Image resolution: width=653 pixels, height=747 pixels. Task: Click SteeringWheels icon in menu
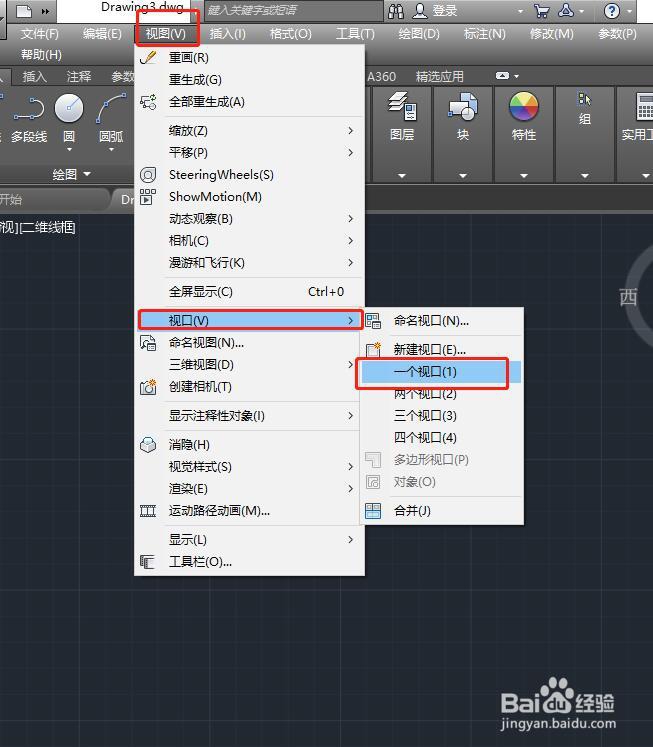click(x=148, y=175)
